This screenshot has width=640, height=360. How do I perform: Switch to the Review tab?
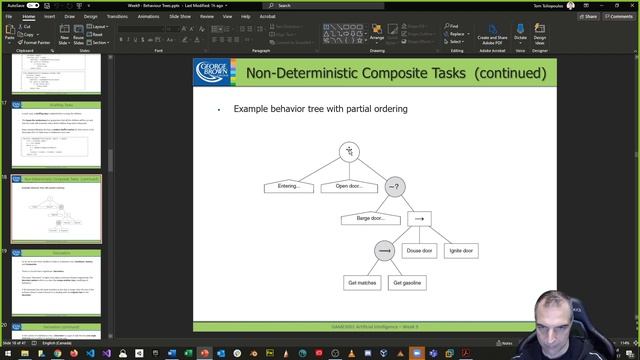coord(207,17)
